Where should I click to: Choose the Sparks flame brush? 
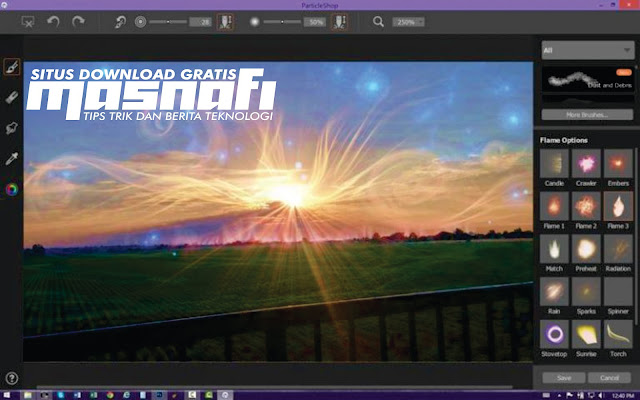point(586,296)
